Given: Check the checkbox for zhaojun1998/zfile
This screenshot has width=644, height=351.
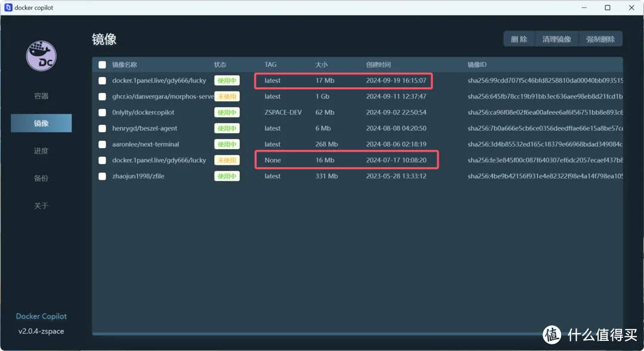Looking at the screenshot, I should coord(101,176).
